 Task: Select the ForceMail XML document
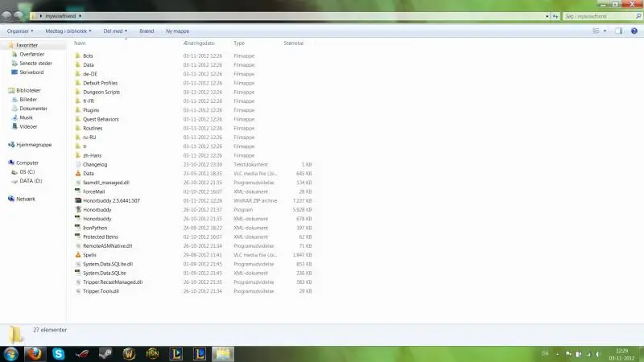(93, 191)
